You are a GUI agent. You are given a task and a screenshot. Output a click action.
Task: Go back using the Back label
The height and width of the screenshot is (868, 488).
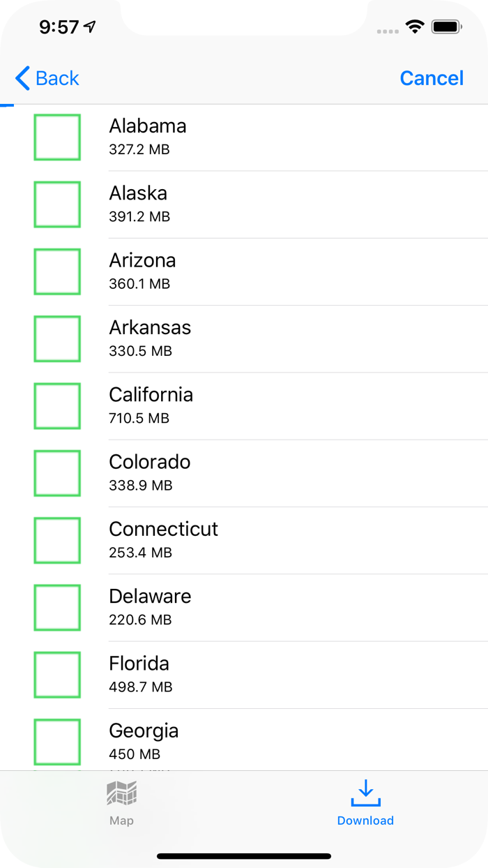tap(57, 78)
